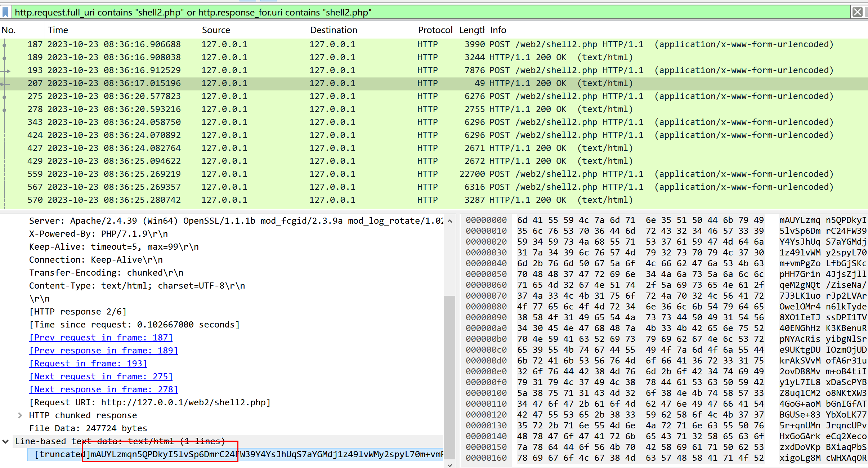The height and width of the screenshot is (468, 868).
Task: Select packet No. 559 in list
Action: [x=231, y=174]
